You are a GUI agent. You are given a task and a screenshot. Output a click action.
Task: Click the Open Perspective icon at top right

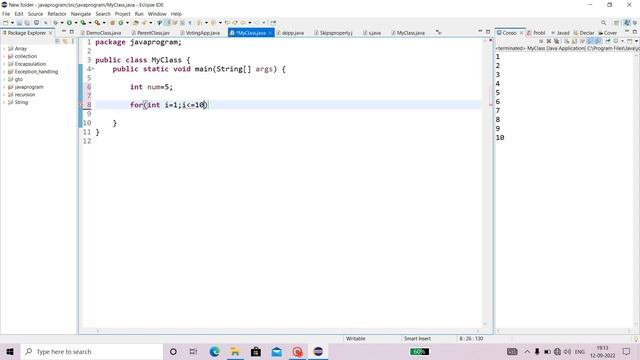click(616, 23)
